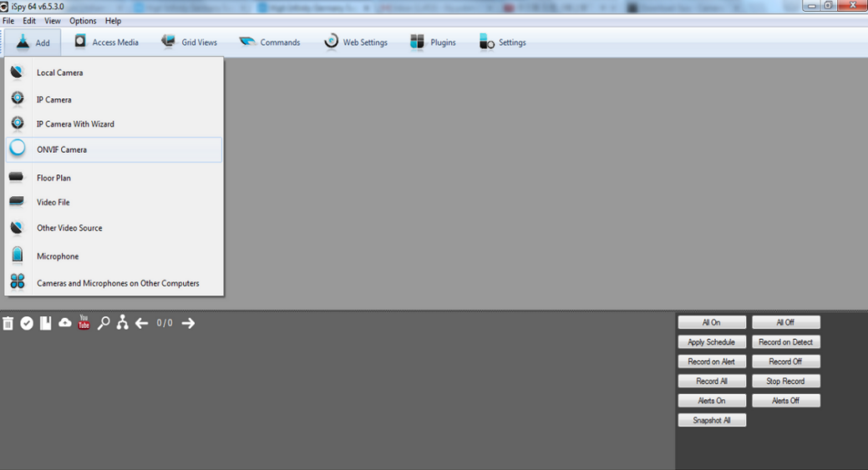Image resolution: width=868 pixels, height=470 pixels.
Task: Click the delete trash can icon
Action: coord(8,323)
